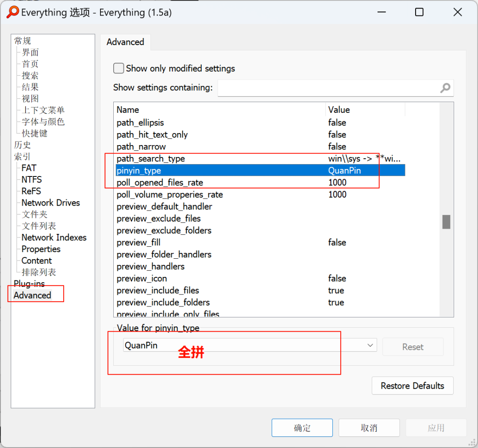
Task: Minimize the Everything options window
Action: pos(382,12)
